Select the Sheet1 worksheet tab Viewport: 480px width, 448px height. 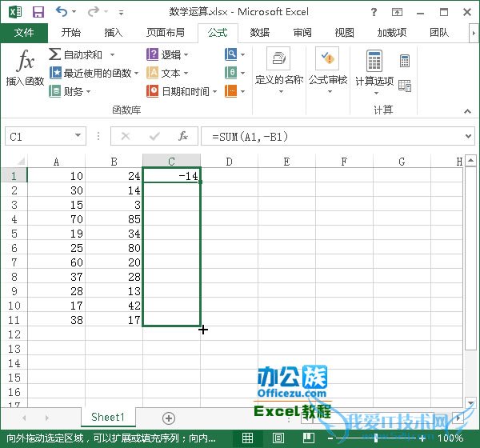pos(107,418)
